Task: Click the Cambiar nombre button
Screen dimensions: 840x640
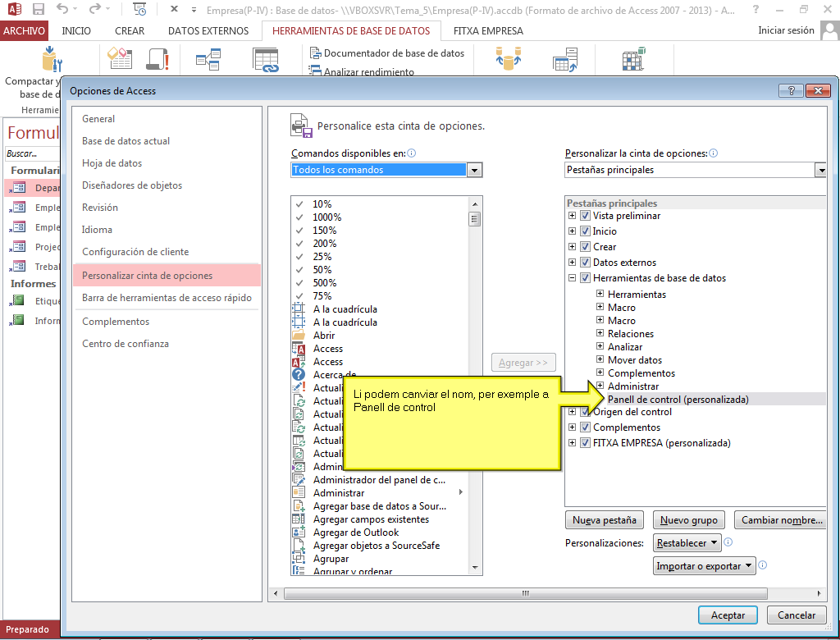Action: click(780, 520)
